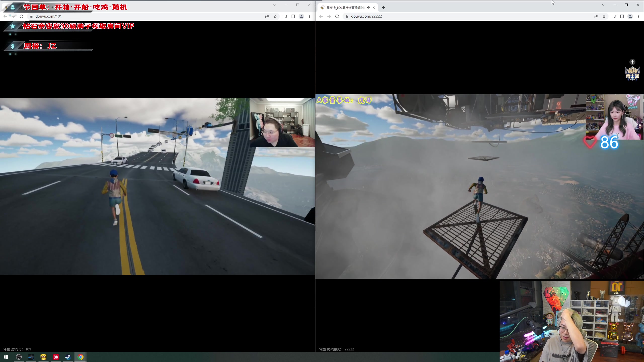
Task: Select the 周淑怡 LOL stream tab
Action: [x=345, y=8]
